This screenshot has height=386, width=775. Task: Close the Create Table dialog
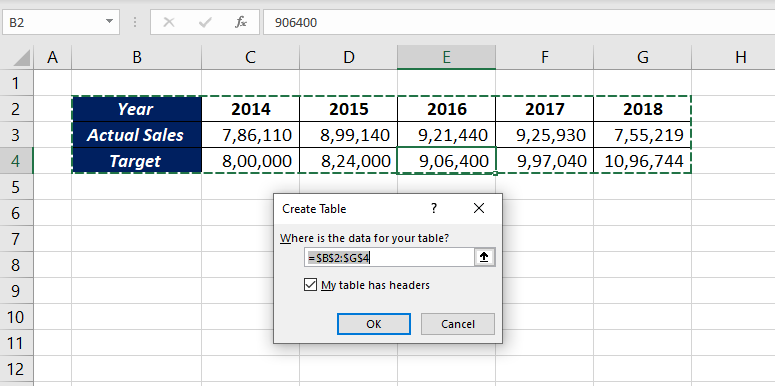478,209
